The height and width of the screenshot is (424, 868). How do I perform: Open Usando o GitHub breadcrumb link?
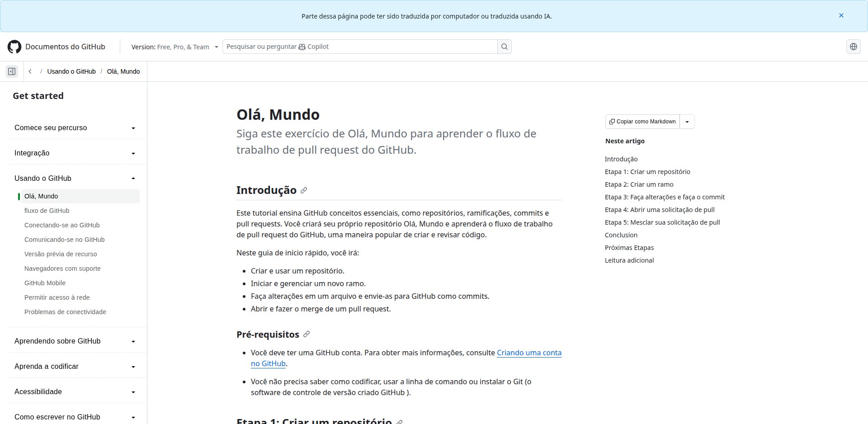click(x=71, y=71)
